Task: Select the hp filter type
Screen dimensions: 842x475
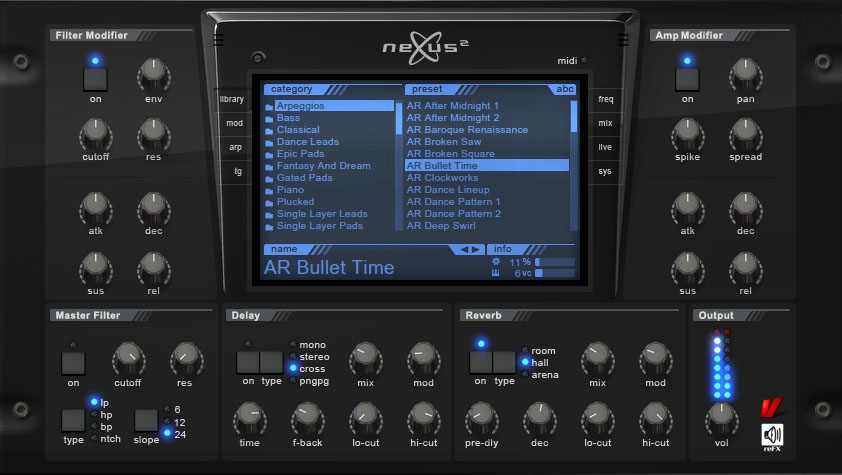Action: coord(102,414)
